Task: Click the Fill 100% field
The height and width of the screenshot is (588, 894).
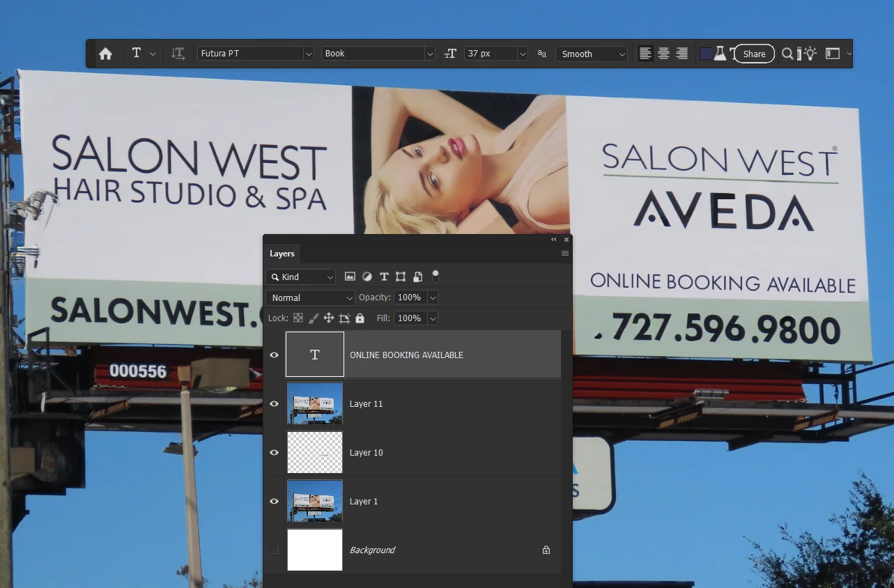Action: [410, 318]
